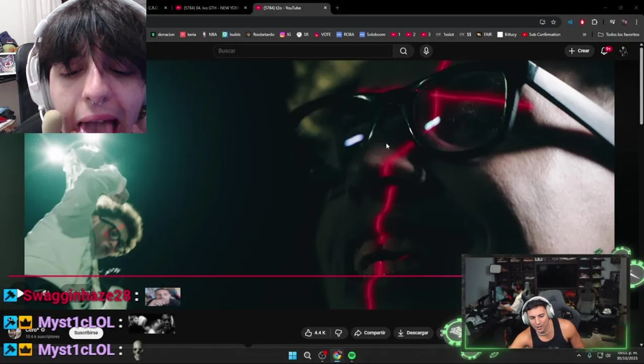
Task: Open YouTube account avatar menu
Action: [x=623, y=51]
